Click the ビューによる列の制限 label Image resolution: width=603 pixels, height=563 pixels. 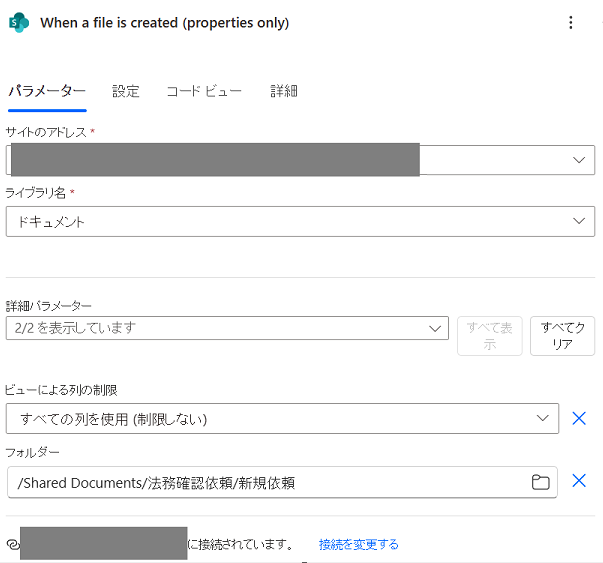[x=61, y=390]
